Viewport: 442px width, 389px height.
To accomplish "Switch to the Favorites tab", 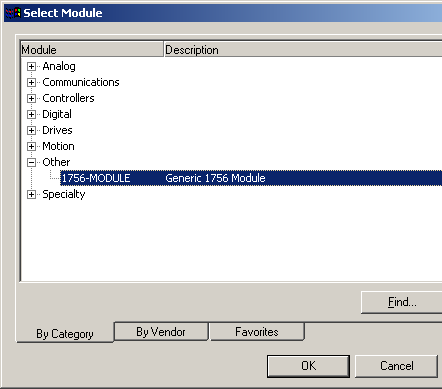I will point(257,332).
